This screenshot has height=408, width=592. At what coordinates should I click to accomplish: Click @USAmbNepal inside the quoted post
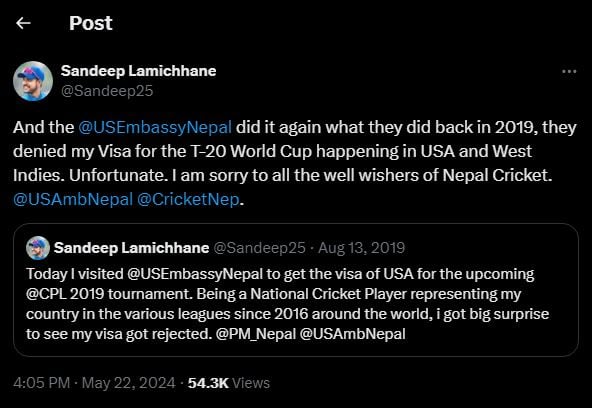[x=353, y=334]
